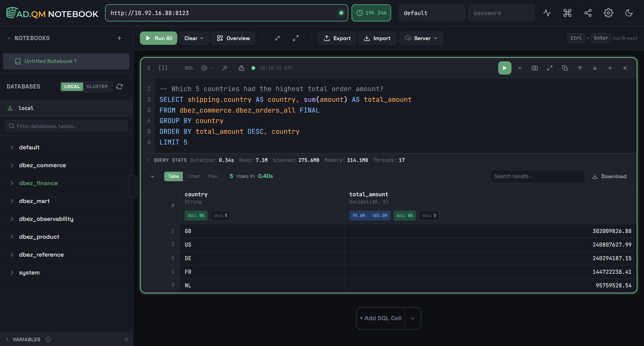This screenshot has width=644, height=346.
Task: Select the Table results tab
Action: pyautogui.click(x=173, y=176)
